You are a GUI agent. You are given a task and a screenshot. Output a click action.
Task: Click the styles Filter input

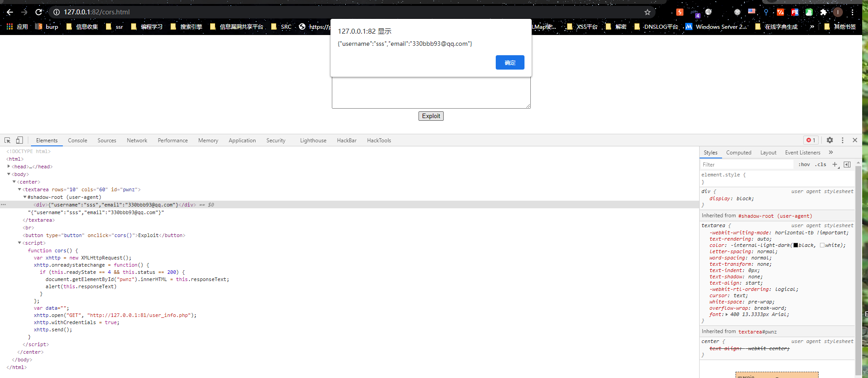click(747, 165)
